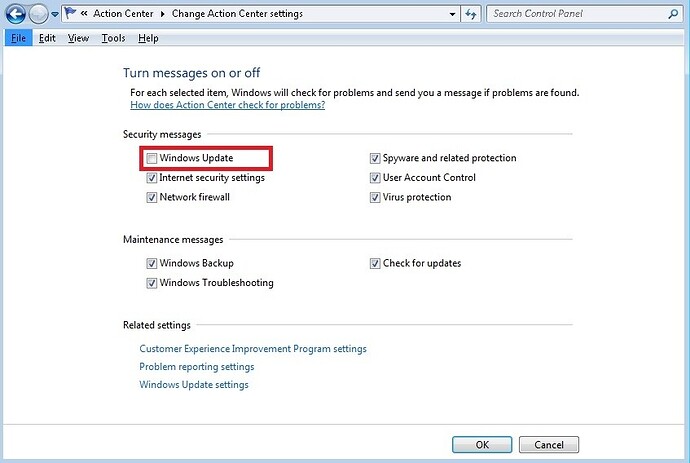This screenshot has height=463, width=690.
Task: Toggle Virus protection checkbox
Action: [x=375, y=197]
